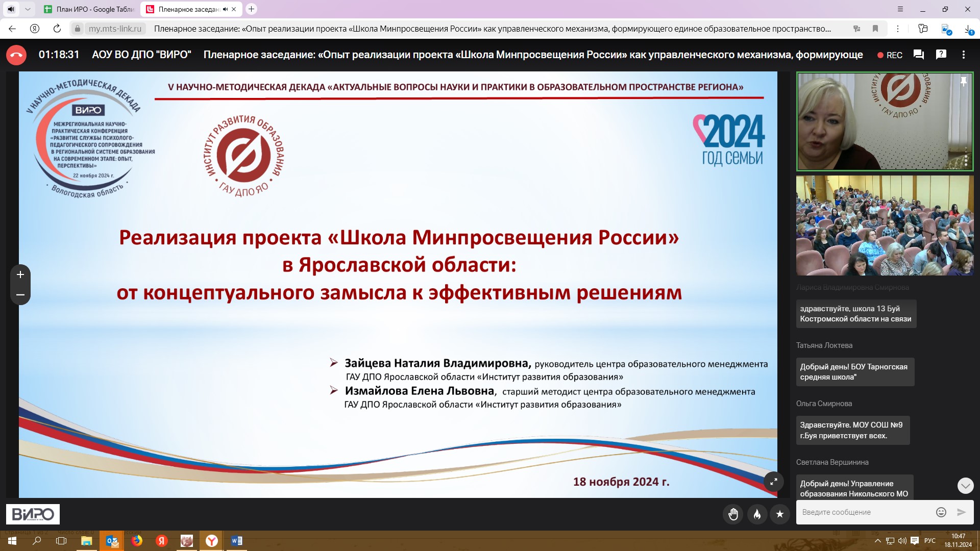Click the call timer 01:18:31
The image size is (980, 551).
coord(59,55)
